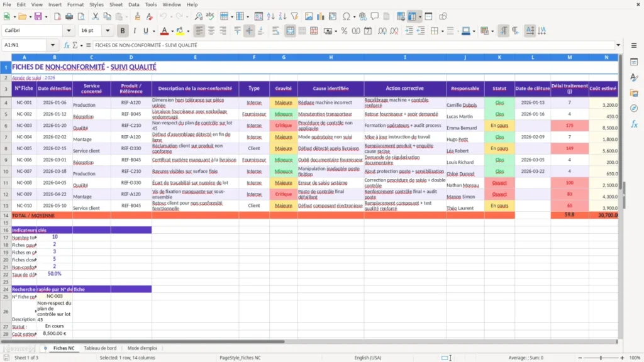This screenshot has width=644, height=362.
Task: Toggle AutoFilter funnel
Action: click(x=294, y=16)
